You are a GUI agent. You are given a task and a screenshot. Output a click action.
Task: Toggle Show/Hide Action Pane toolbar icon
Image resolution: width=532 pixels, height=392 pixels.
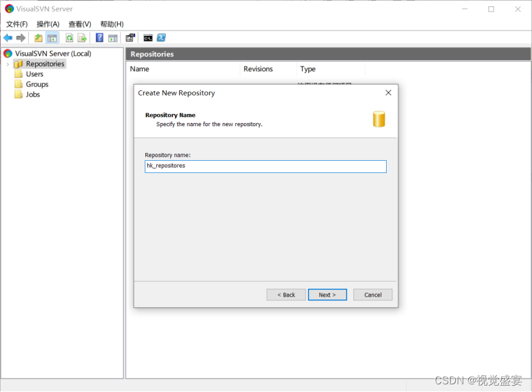(113, 38)
